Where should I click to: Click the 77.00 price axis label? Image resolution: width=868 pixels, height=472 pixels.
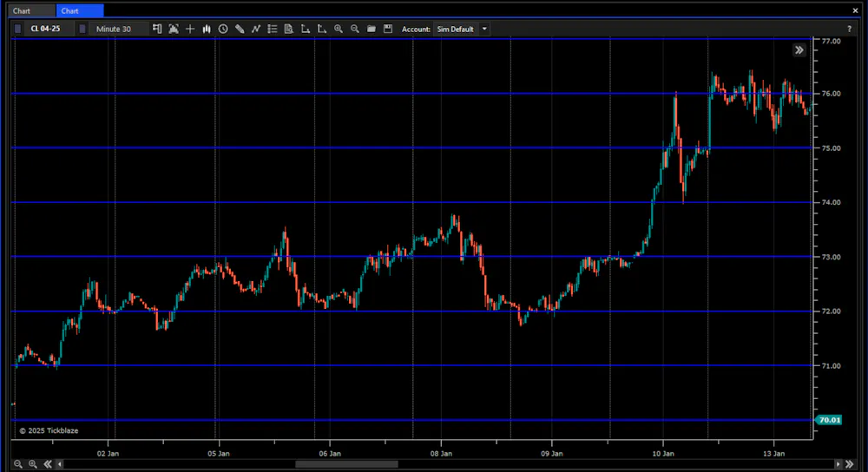831,41
